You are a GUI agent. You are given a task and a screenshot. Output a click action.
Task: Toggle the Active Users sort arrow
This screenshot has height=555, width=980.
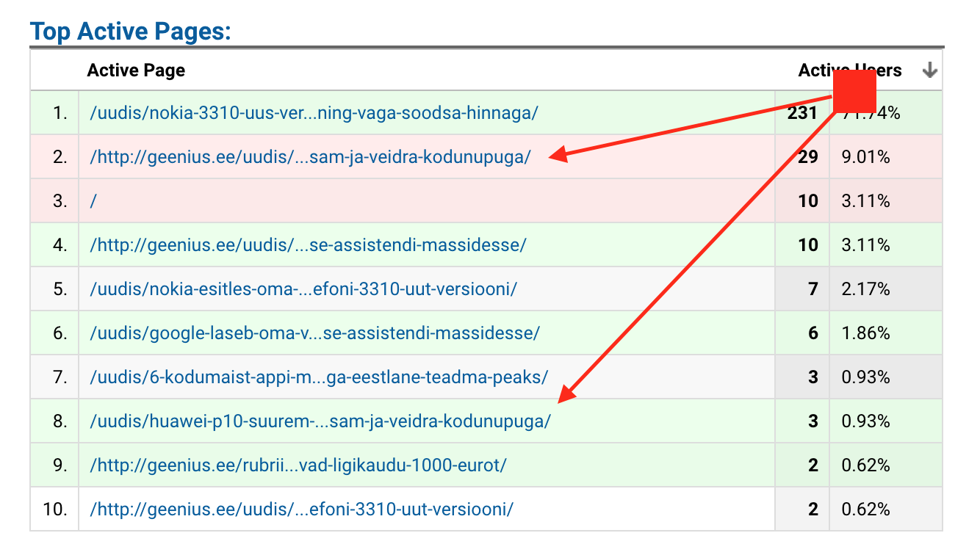(930, 70)
